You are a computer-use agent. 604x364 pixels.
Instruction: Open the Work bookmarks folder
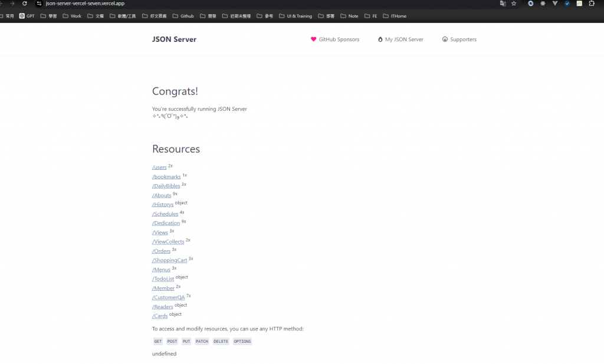coord(72,16)
